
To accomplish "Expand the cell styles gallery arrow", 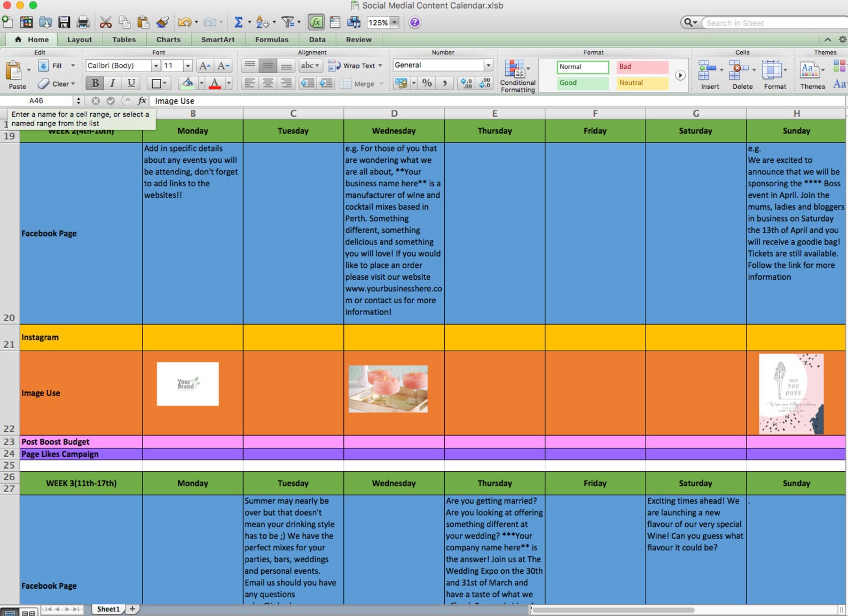I will [680, 75].
